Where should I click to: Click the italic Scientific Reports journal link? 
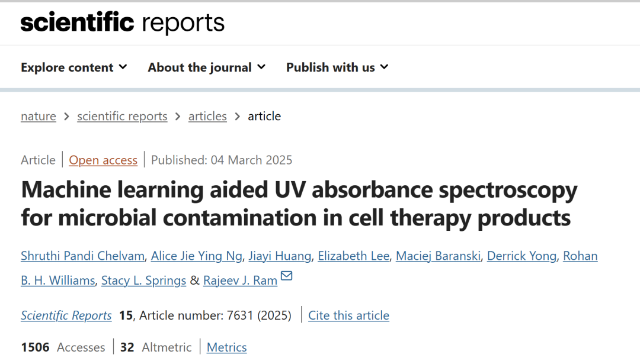(x=66, y=315)
